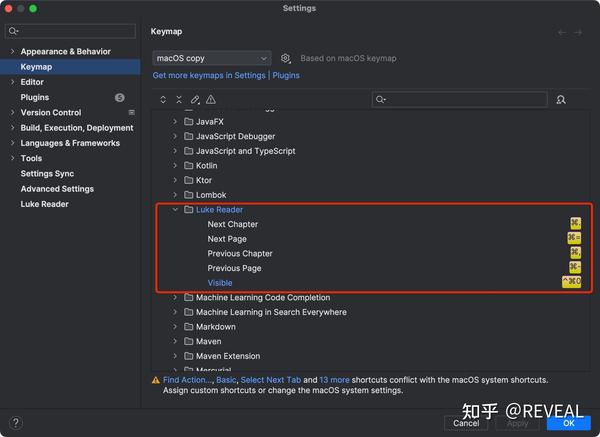This screenshot has width=600, height=437.
Task: Open the Plugins link below keymap dropdown
Action: pos(286,75)
